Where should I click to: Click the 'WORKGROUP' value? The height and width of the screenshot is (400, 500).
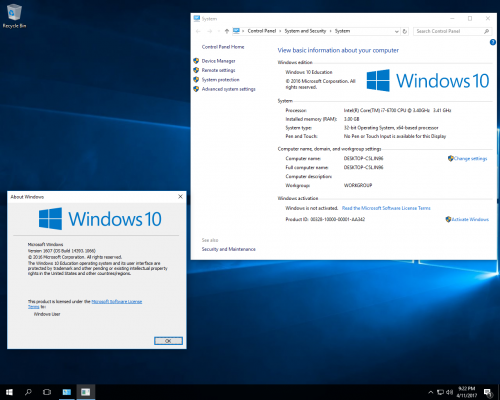tap(358, 185)
